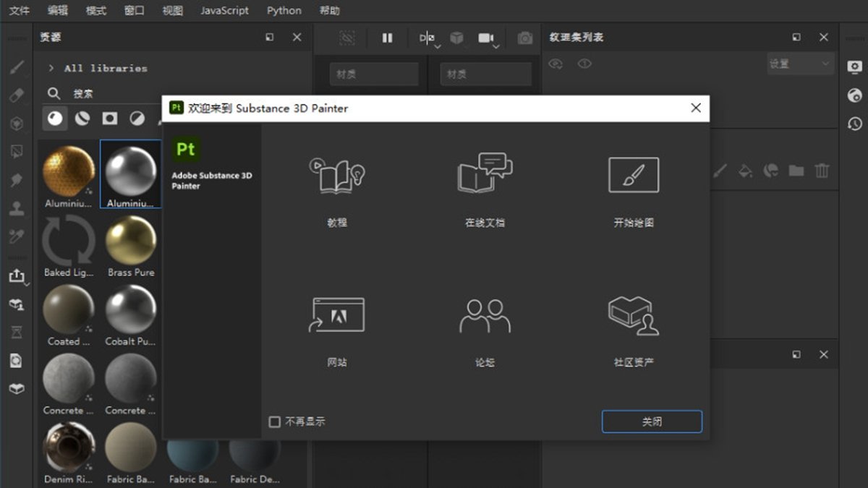This screenshot has width=868, height=488.
Task: Select the Material picker eyedropper tool
Action: (17, 237)
